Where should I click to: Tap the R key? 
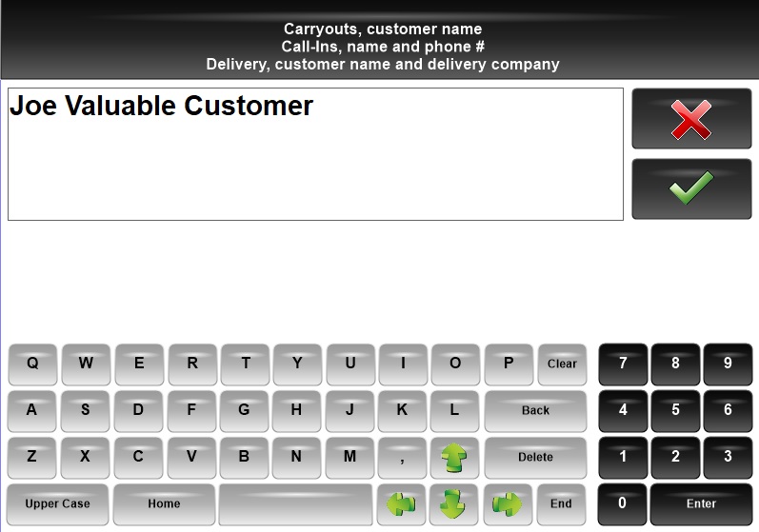(192, 365)
